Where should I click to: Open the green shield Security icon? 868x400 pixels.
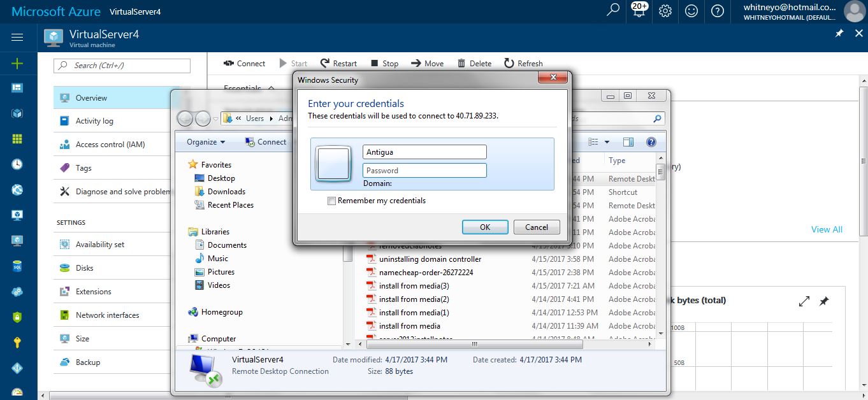17,317
